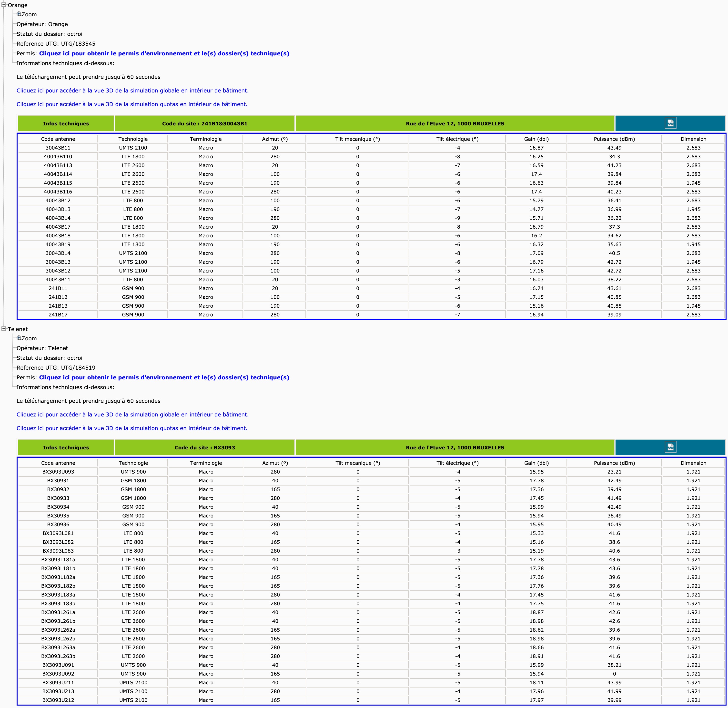Select antenna code 30043B11 cell
The image size is (728, 708).
click(58, 148)
